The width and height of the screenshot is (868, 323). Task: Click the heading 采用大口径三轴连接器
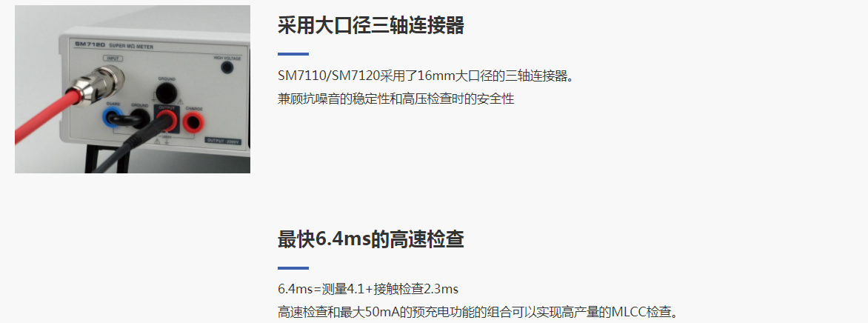tap(371, 25)
